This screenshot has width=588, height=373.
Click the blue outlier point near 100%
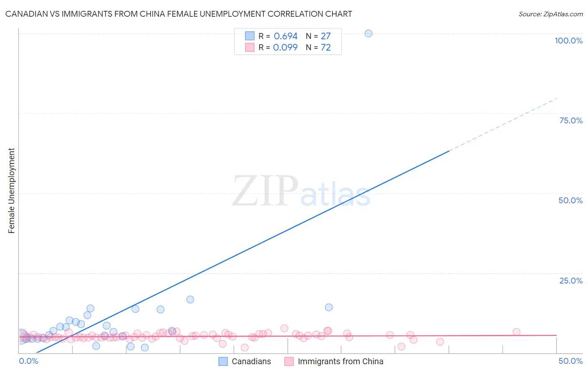pyautogui.click(x=368, y=33)
